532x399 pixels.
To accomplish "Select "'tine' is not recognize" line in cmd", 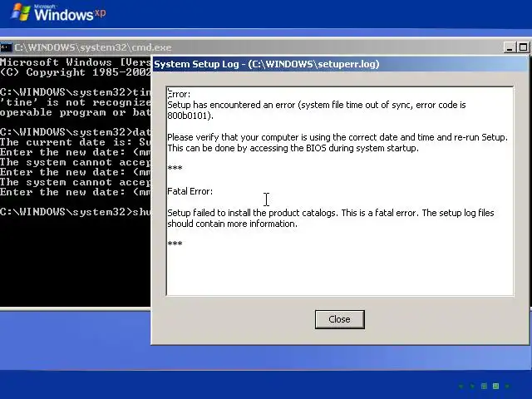I will 76,102.
